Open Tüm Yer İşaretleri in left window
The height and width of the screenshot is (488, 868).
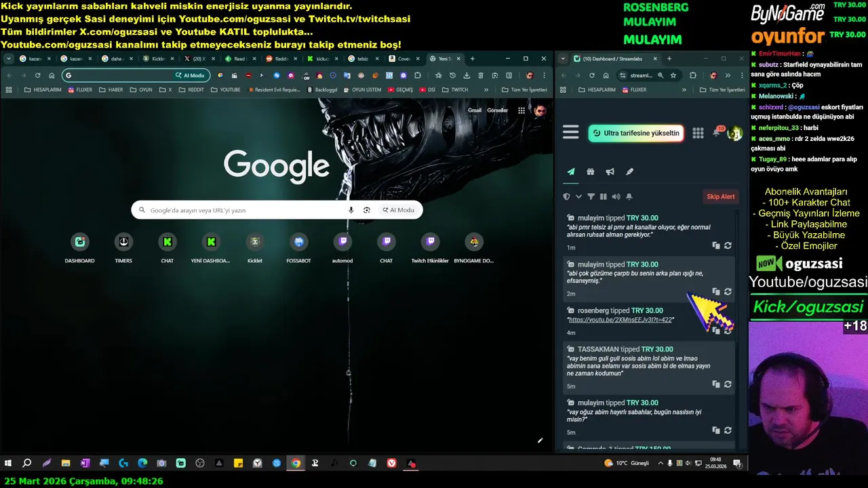[x=524, y=89]
